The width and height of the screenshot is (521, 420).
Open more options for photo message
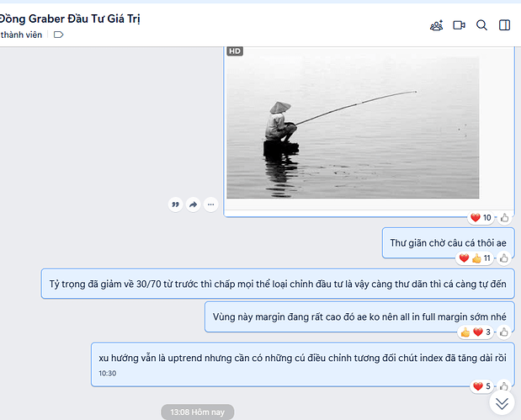(x=210, y=204)
